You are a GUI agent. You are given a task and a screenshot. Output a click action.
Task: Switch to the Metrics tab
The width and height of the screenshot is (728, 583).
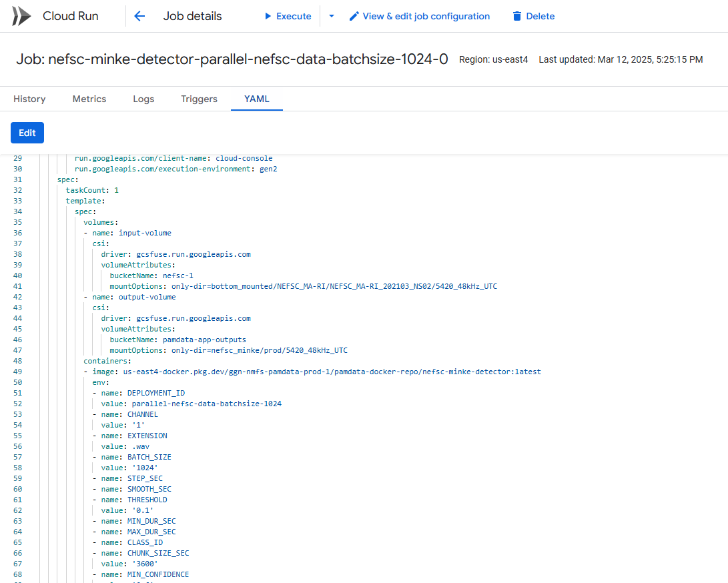89,99
